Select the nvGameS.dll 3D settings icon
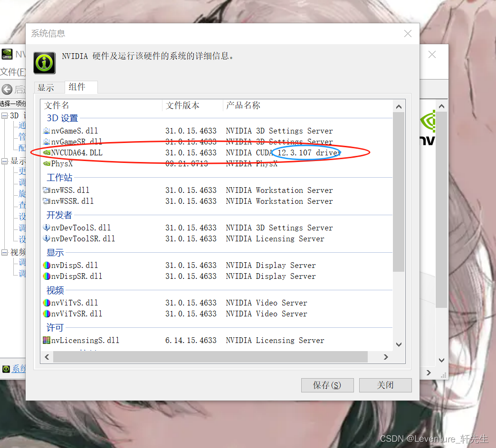 coord(46,131)
